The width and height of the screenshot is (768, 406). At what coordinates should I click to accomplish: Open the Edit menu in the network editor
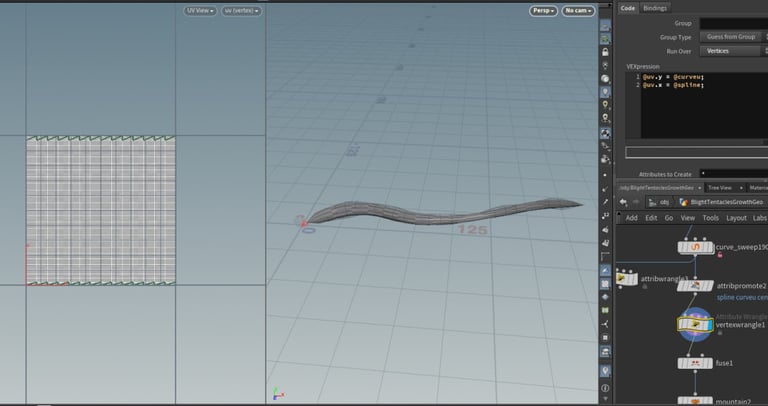(651, 218)
